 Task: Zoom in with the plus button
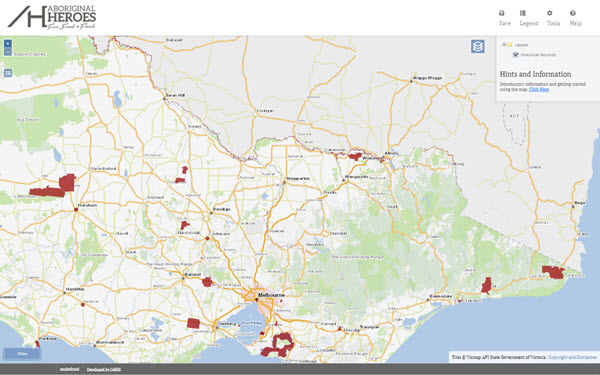(x=8, y=43)
